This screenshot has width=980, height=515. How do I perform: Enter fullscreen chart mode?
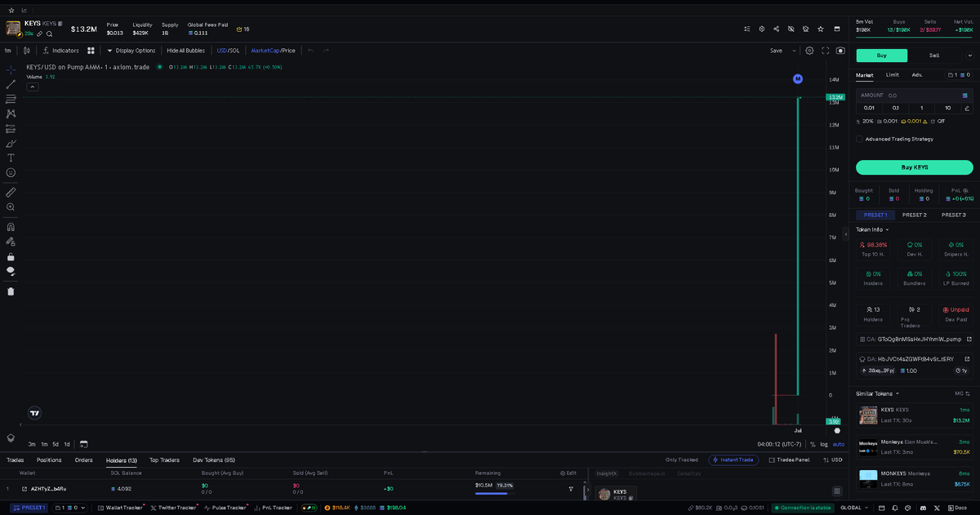(x=826, y=51)
